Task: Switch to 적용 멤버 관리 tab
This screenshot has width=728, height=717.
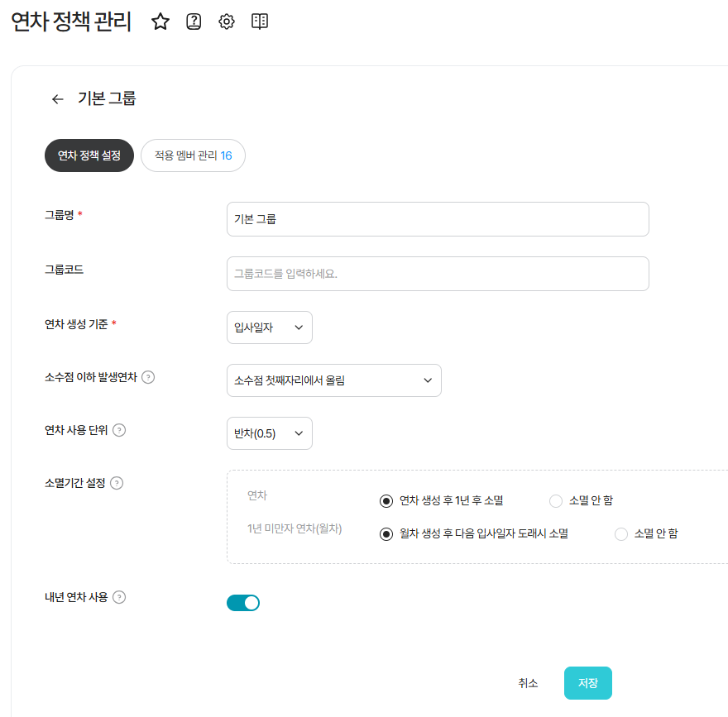Action: pos(193,155)
